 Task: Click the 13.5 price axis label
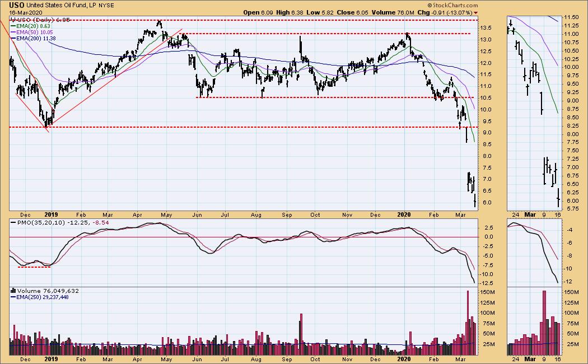coord(486,28)
